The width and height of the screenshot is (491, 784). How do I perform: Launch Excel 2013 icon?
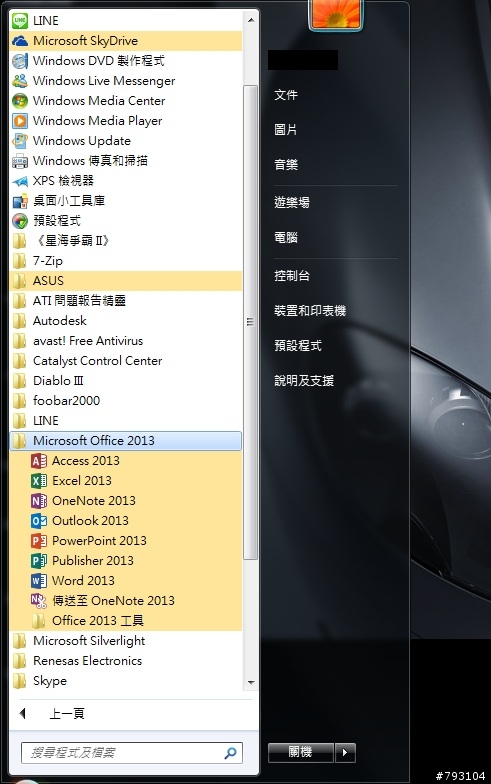[38, 480]
